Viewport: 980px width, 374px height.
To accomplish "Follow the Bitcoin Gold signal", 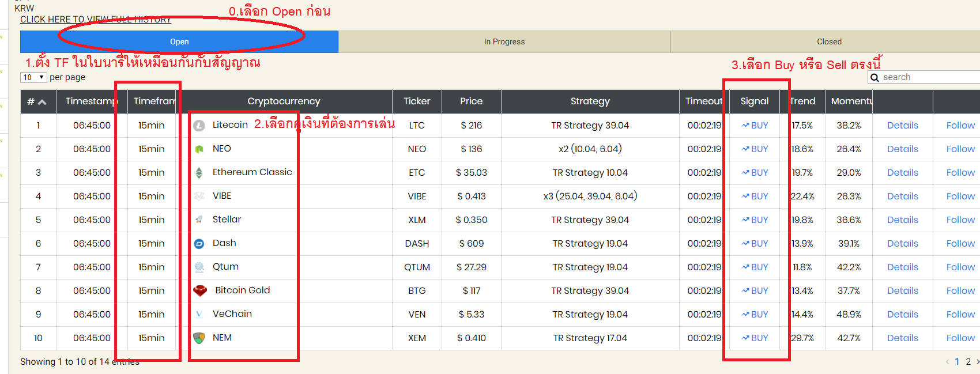I will 960,290.
